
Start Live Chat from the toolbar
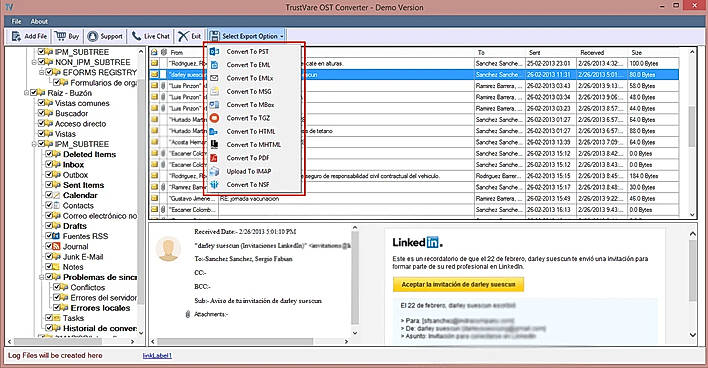click(151, 36)
